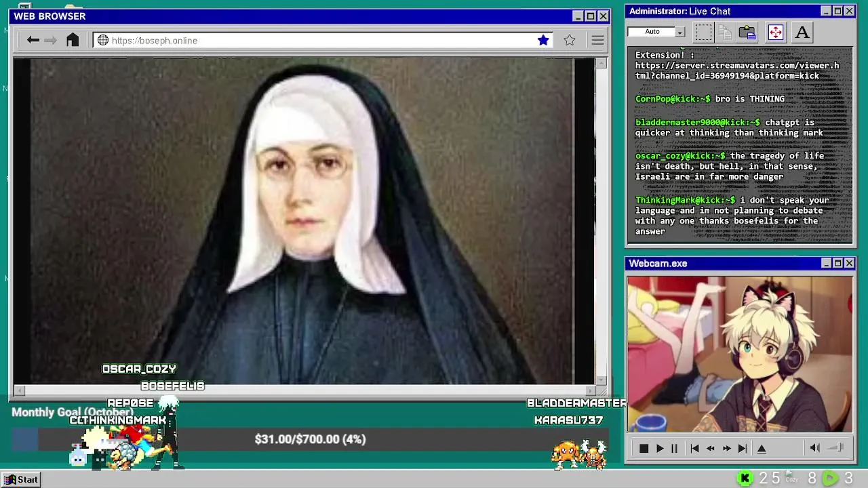Click the blue filled bookmark star
868x488 pixels.
point(543,40)
